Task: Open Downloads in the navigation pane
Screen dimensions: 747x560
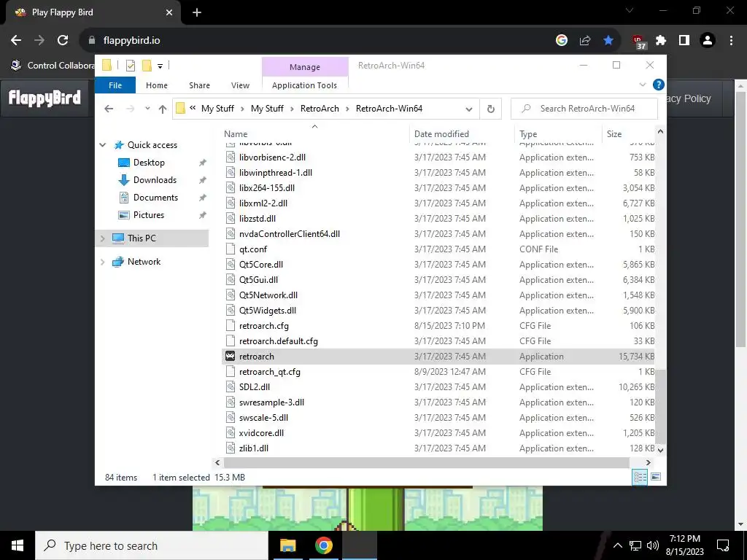Action: tap(155, 180)
